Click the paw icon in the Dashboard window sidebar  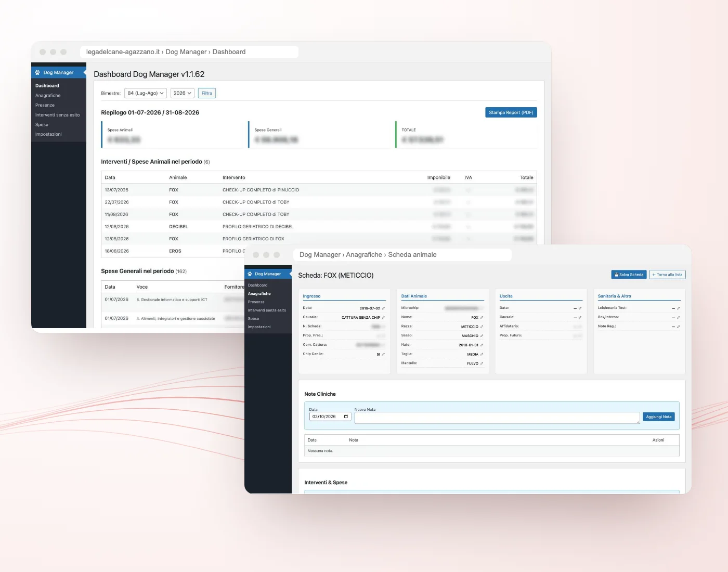click(x=37, y=72)
